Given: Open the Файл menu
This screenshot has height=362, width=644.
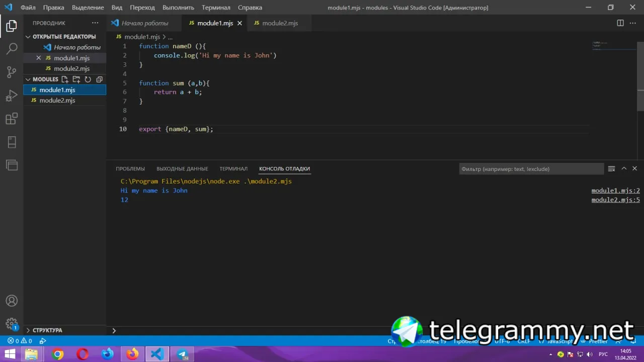Looking at the screenshot, I should (28, 8).
